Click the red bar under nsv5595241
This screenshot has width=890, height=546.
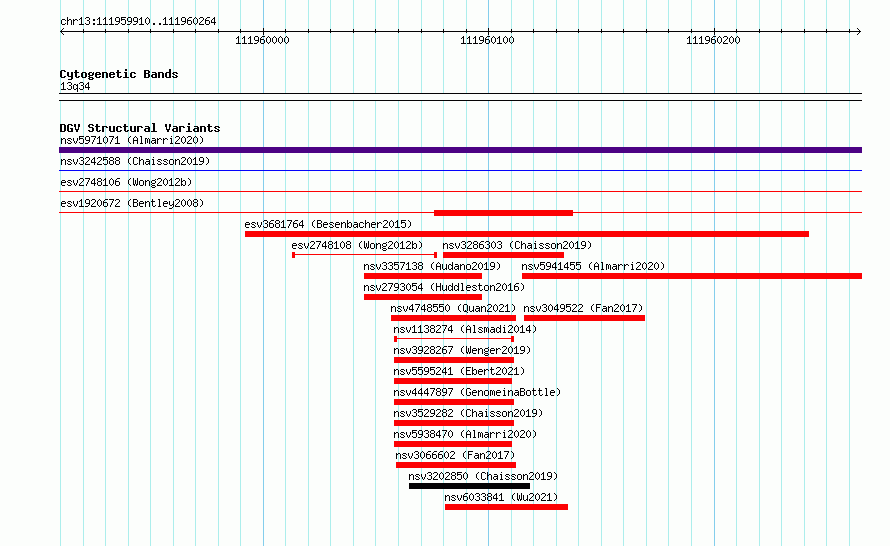pos(453,381)
